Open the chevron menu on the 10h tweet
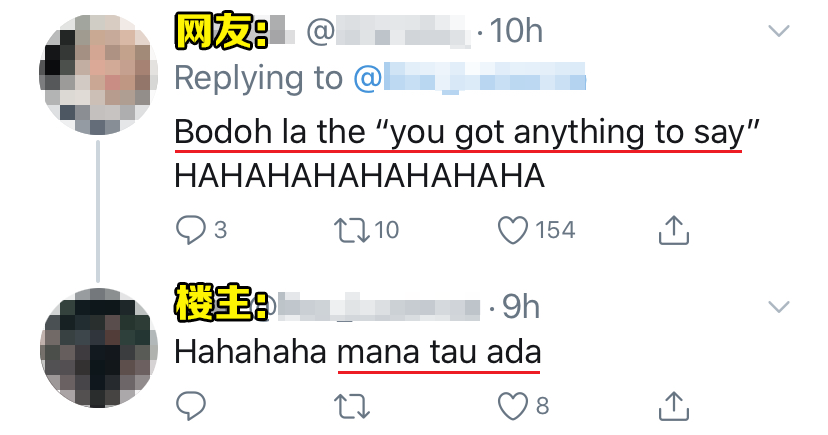Image resolution: width=828 pixels, height=435 pixels. point(779,31)
